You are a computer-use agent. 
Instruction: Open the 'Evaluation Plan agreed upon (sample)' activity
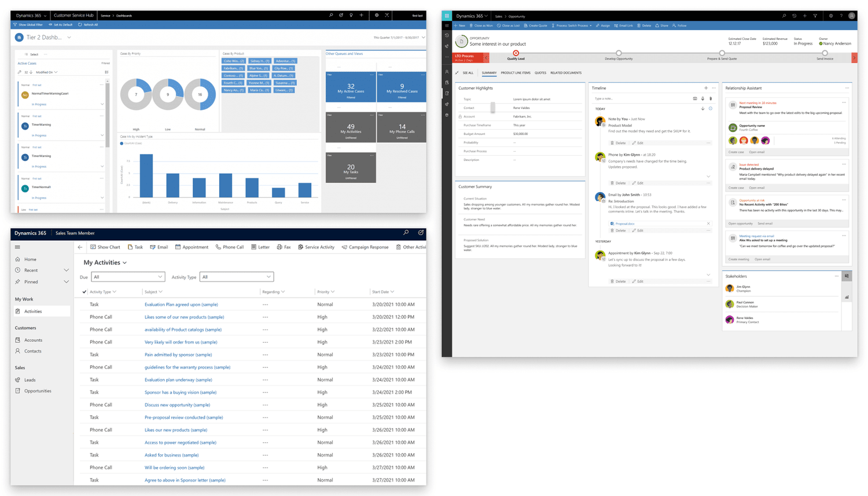181,304
